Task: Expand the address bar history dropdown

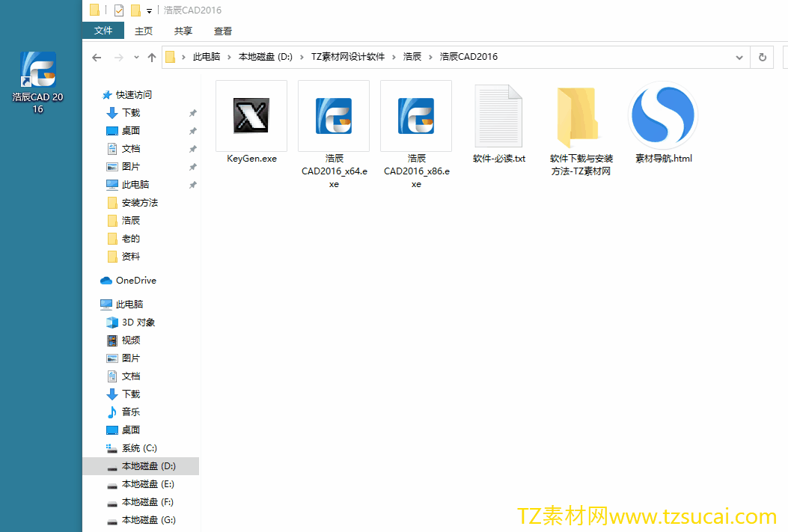Action: (x=739, y=58)
